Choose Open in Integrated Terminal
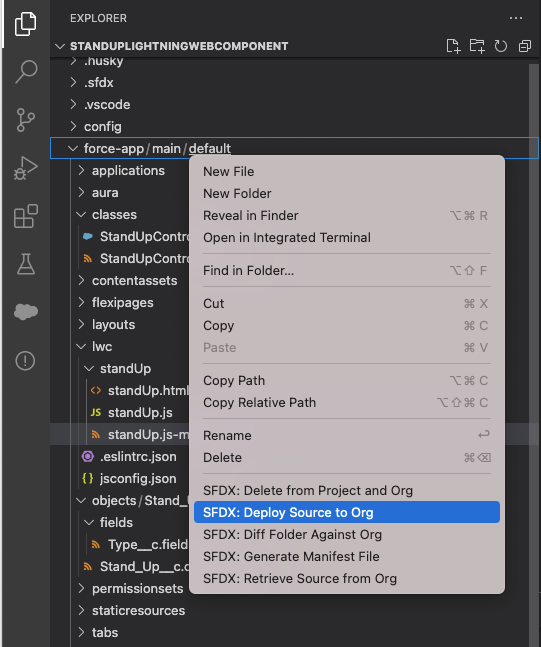The width and height of the screenshot is (541, 647). pyautogui.click(x=287, y=238)
